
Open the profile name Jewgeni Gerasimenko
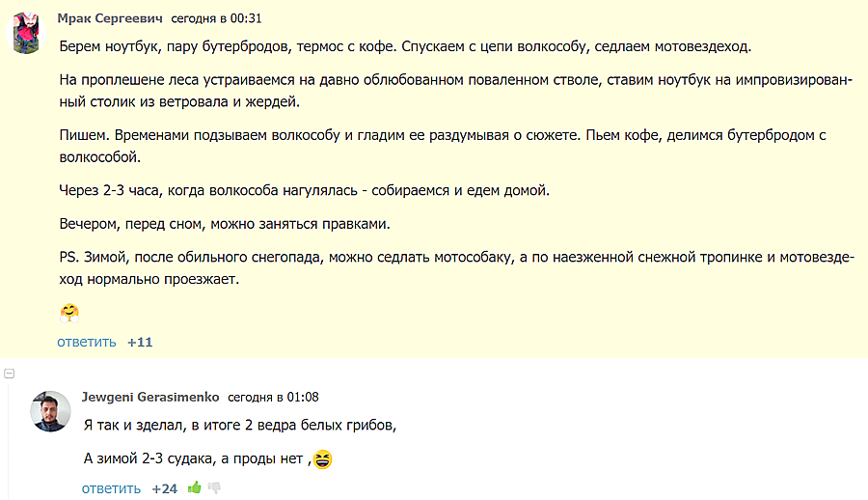[x=150, y=397]
